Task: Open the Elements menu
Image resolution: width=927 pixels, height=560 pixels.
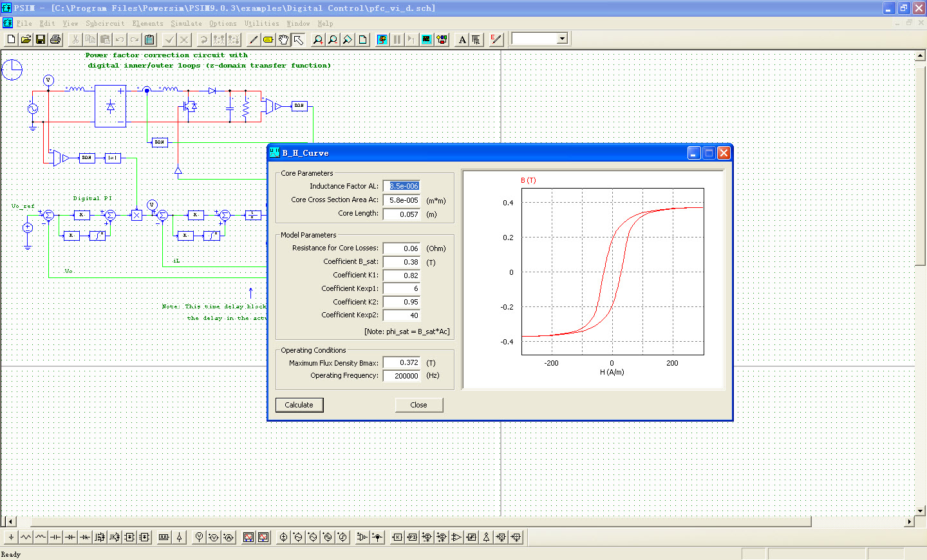Action: pos(147,23)
